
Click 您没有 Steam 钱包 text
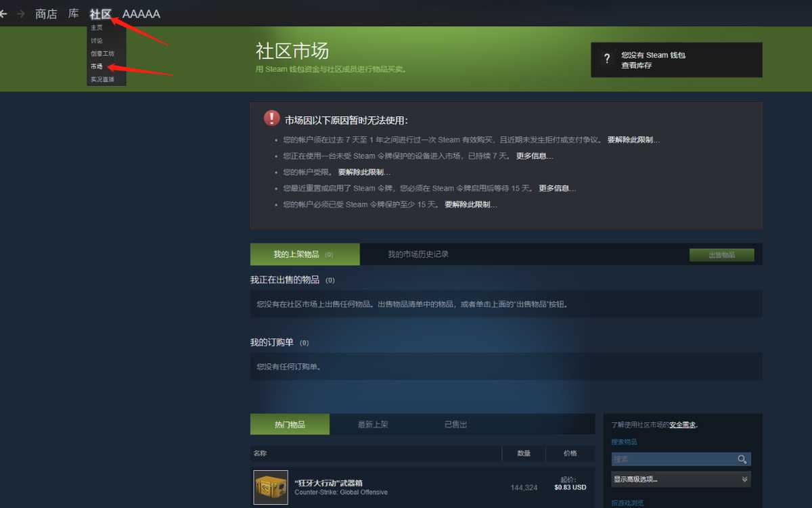[x=654, y=55]
